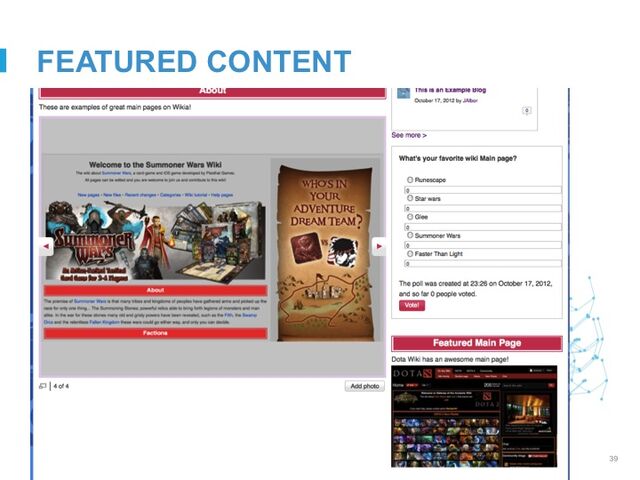Viewport: 640px width, 480px height.
Task: Open the Dota Wiki main page thumbnail
Action: (x=474, y=416)
